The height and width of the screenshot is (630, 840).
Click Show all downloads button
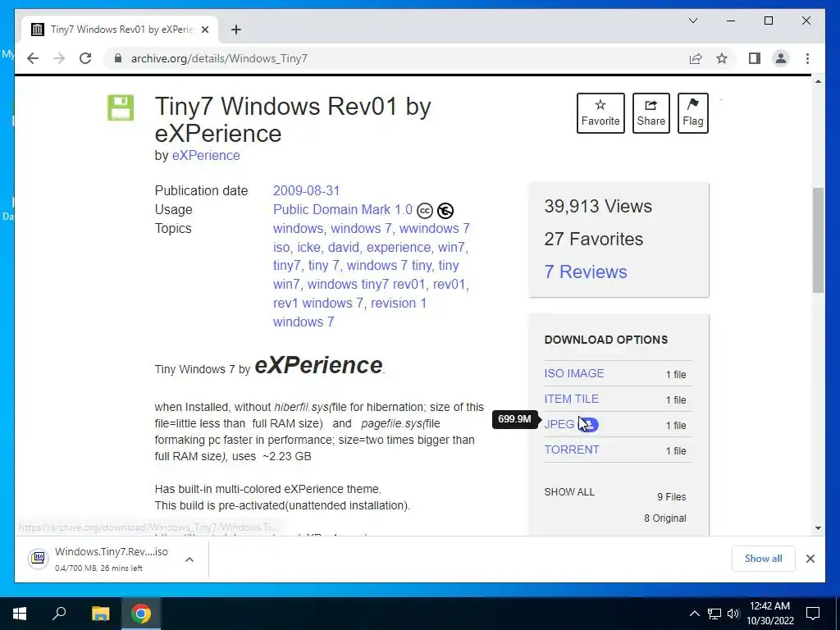pyautogui.click(x=764, y=559)
